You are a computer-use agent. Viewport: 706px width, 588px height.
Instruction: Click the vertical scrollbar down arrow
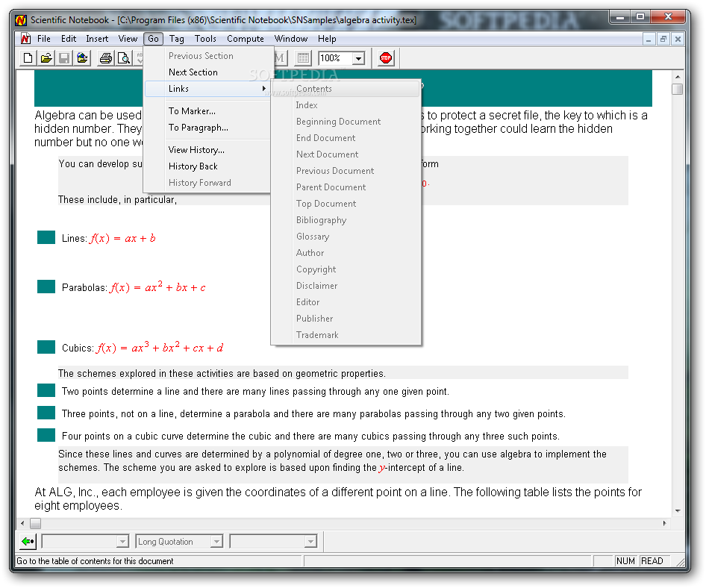tap(677, 511)
